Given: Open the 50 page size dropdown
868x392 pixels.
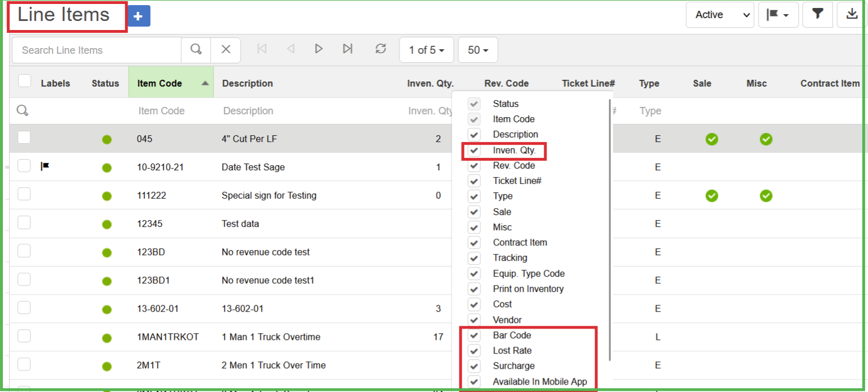Looking at the screenshot, I should pos(478,50).
